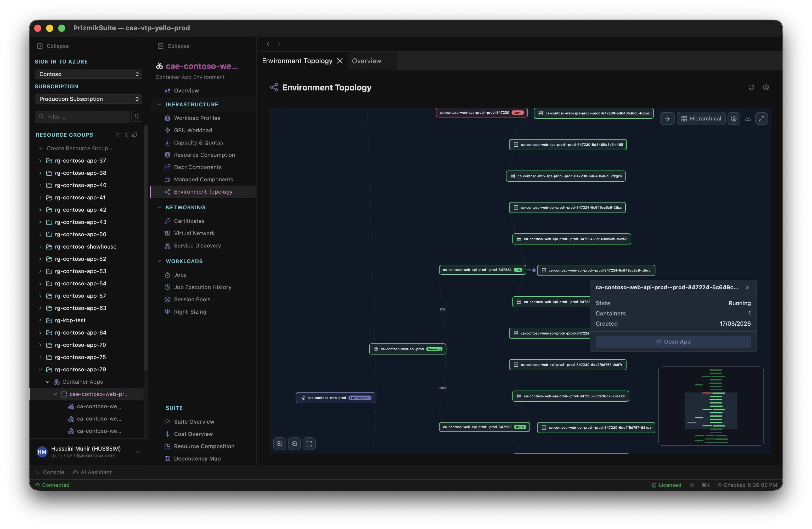Refresh the Environment Topology view
Screen dimensions: 812x529
click(x=751, y=88)
